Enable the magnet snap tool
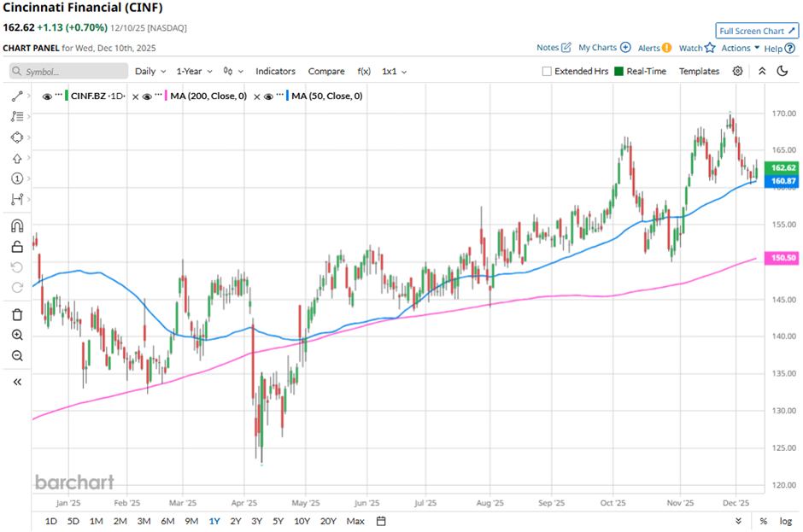803x532 pixels. pyautogui.click(x=17, y=226)
